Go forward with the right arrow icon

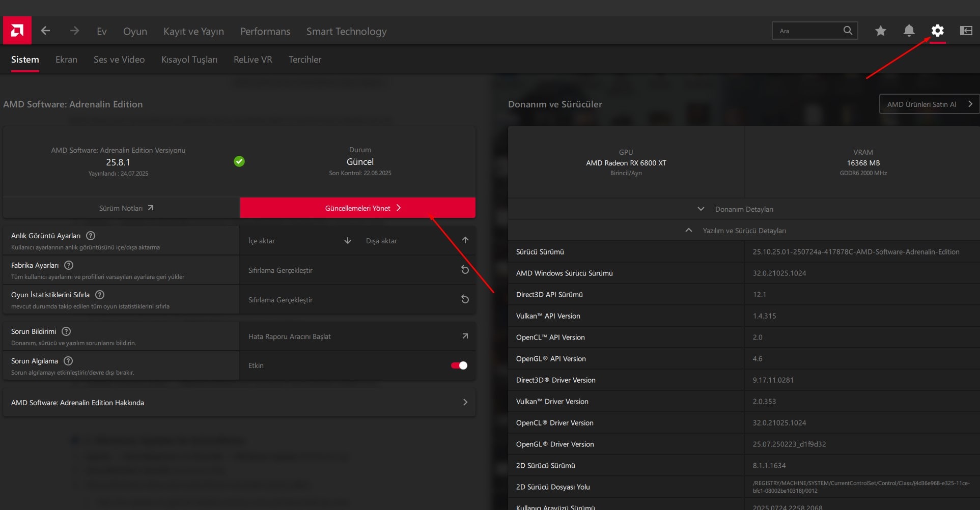point(74,31)
